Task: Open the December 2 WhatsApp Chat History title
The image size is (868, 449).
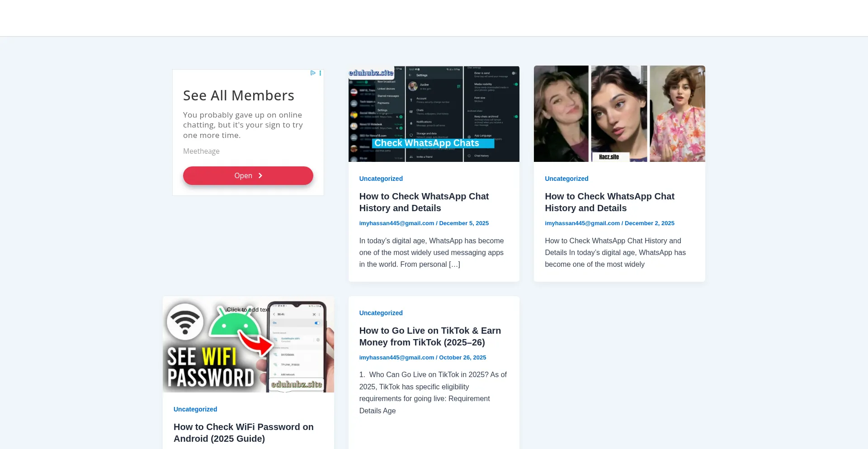Action: tap(609, 202)
